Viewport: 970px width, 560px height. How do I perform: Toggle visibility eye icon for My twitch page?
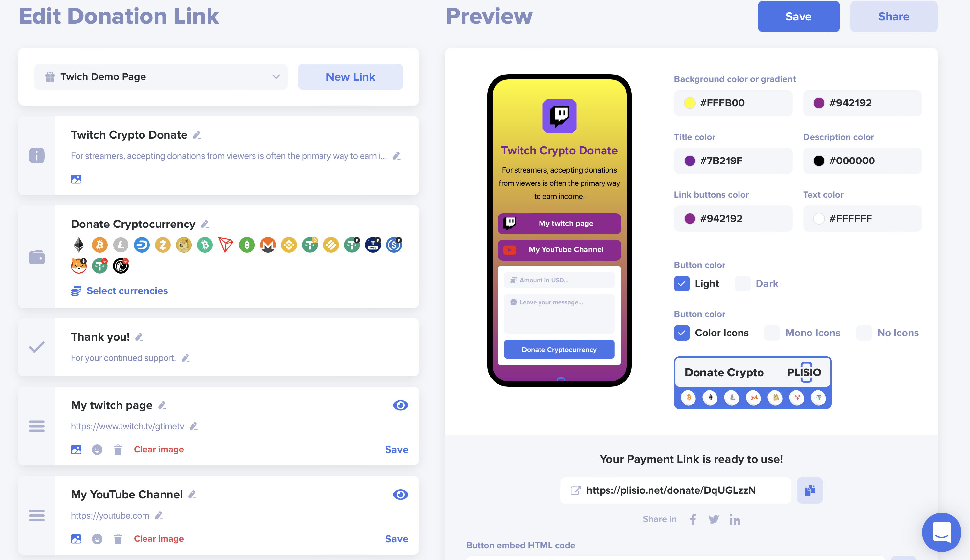pyautogui.click(x=400, y=405)
